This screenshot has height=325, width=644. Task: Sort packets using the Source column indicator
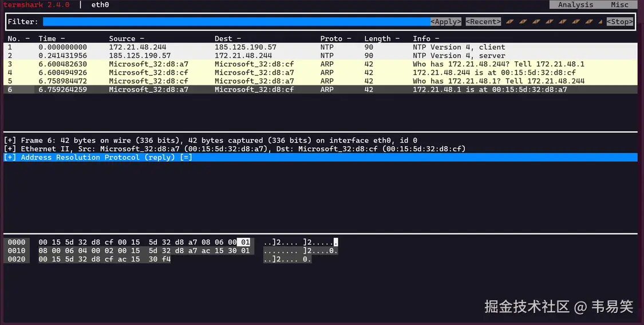(142, 39)
